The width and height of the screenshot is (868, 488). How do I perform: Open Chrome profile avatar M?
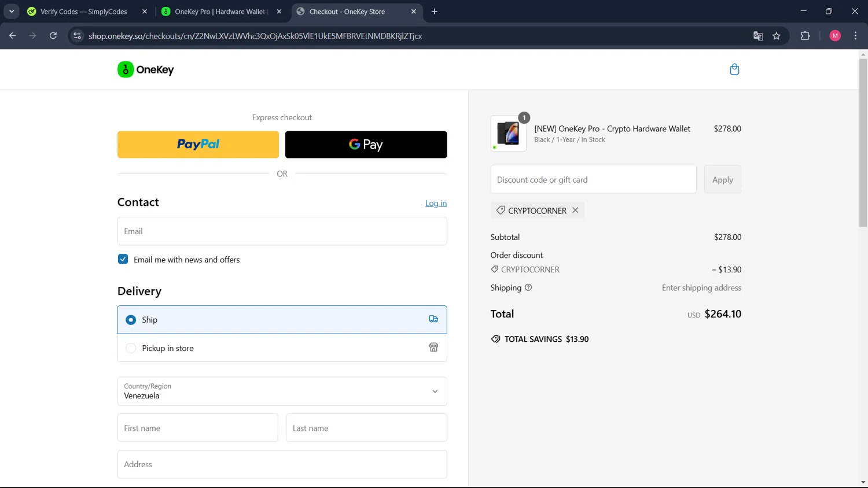pos(835,36)
